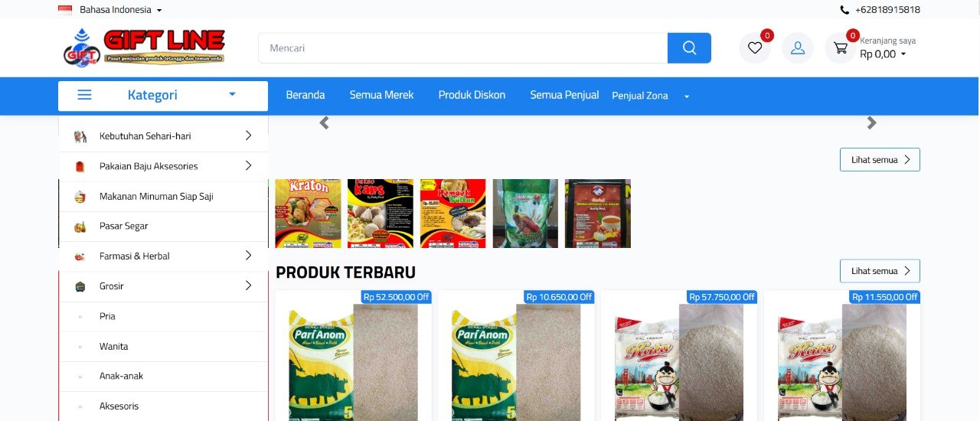Click the blue search magnifier button
Screen dimensions: 980x421
[x=689, y=48]
